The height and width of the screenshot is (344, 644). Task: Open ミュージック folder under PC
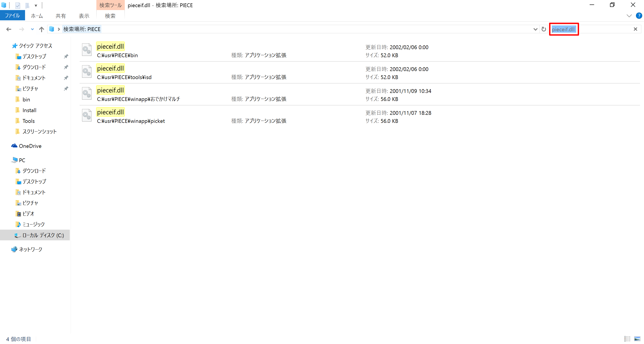[34, 224]
